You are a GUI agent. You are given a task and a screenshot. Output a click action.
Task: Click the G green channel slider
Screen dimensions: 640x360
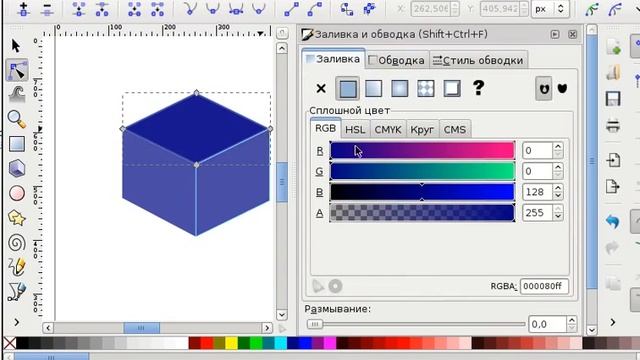click(x=422, y=171)
